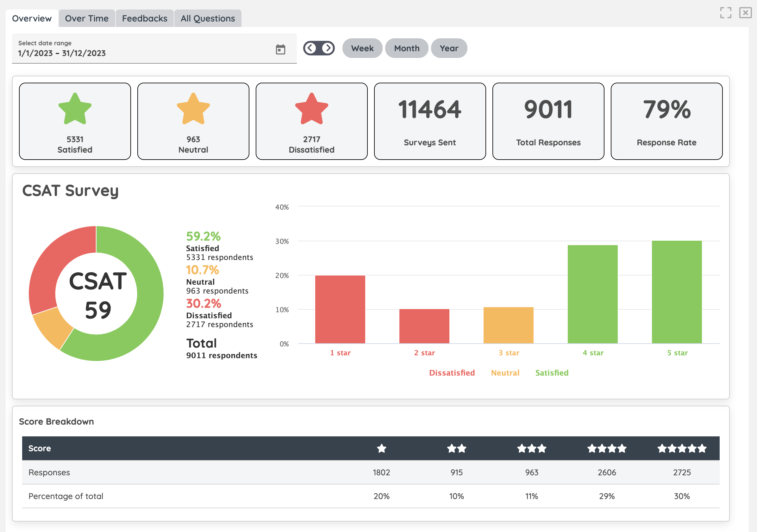Toggle Neutral series in chart legend
Viewport: 757px width, 532px height.
tap(505, 373)
